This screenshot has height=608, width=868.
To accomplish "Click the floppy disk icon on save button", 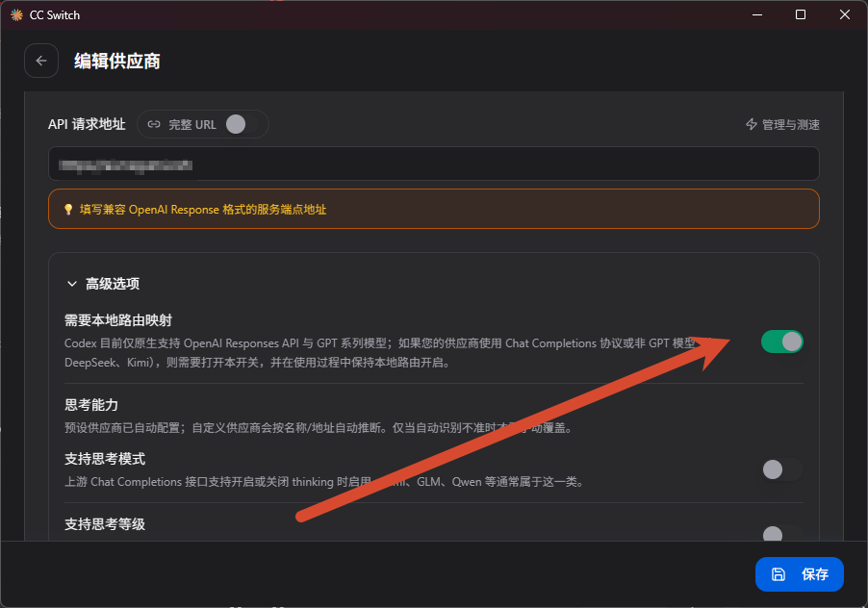I will coord(779,574).
